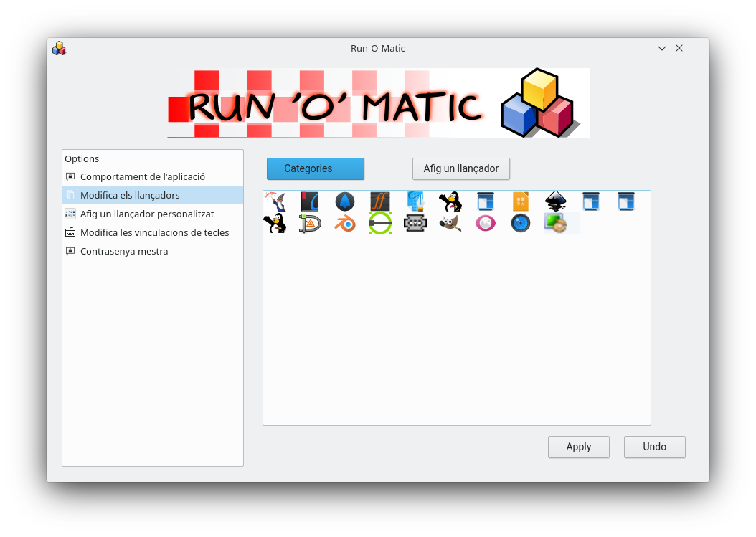Click the 'Afig un llançador' button
The width and height of the screenshot is (756, 537).
click(x=461, y=168)
